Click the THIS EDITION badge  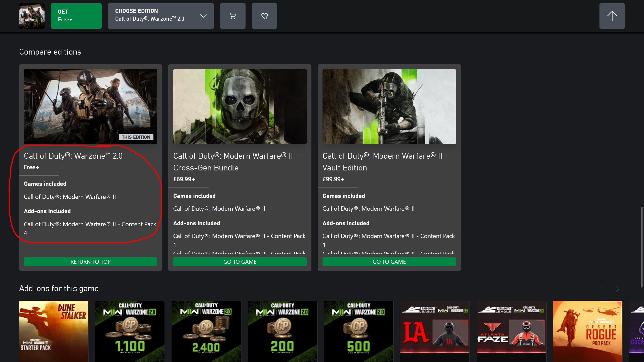tap(136, 137)
